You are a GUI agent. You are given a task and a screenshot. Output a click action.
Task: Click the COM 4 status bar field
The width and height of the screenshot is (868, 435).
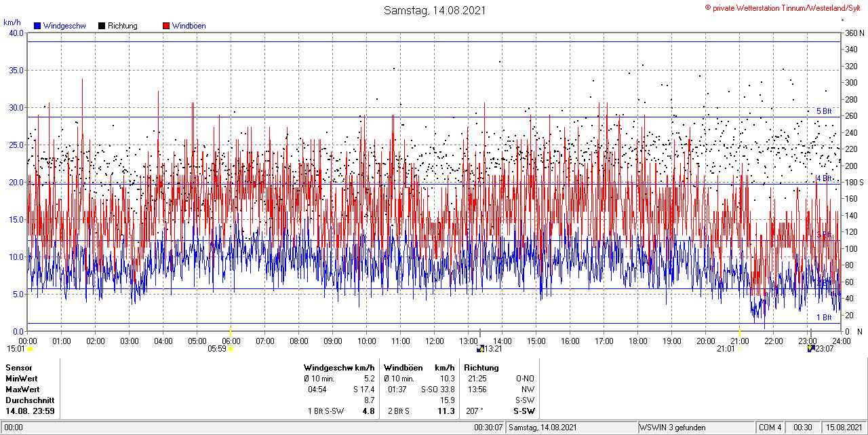click(x=770, y=428)
